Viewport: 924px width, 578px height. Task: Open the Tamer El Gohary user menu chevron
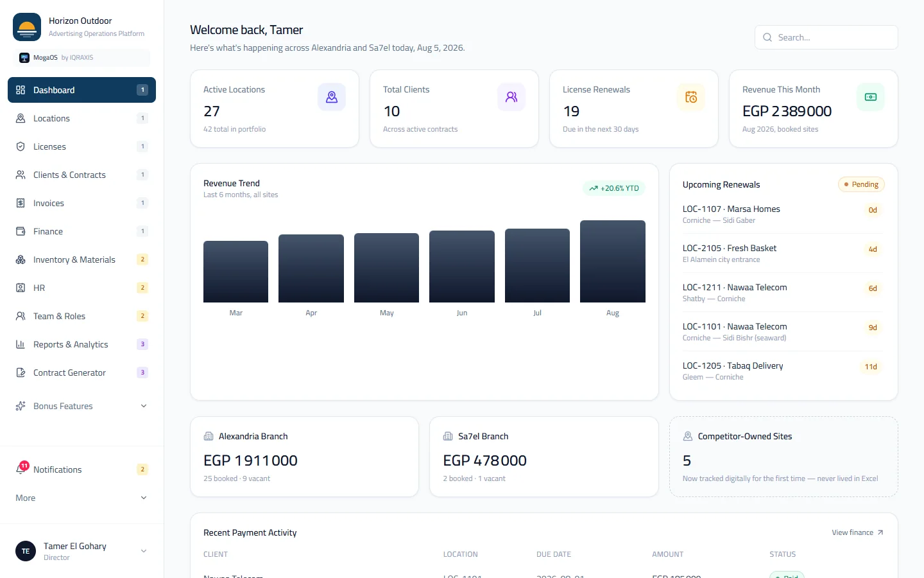pos(144,551)
